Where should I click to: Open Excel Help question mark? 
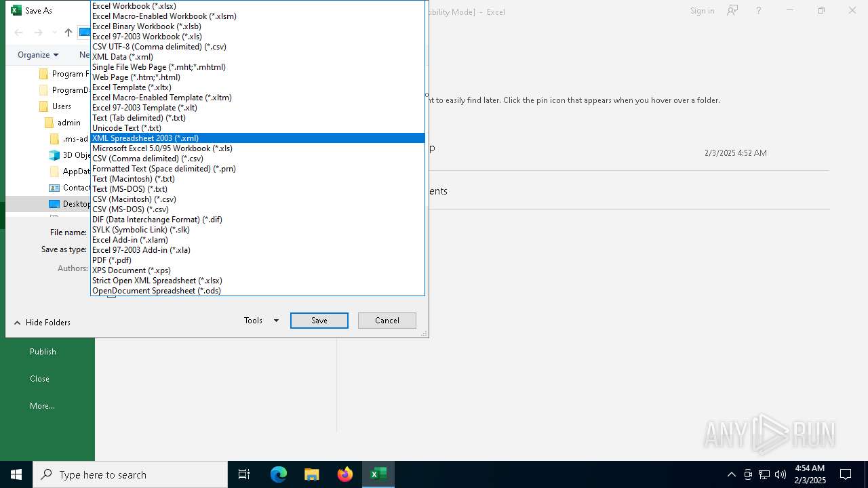pos(759,10)
